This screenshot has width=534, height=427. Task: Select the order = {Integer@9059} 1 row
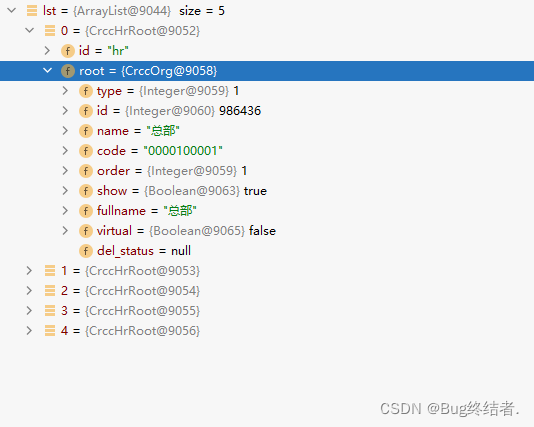pos(267,171)
